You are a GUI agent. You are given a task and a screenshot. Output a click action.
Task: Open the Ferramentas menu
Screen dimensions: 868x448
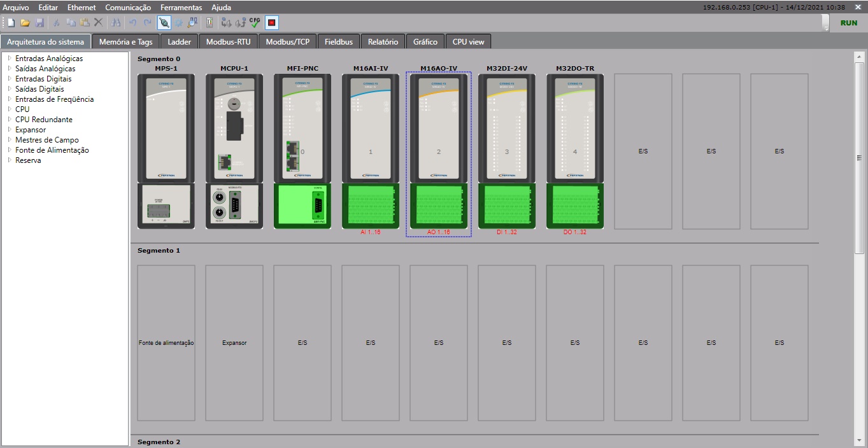181,8
